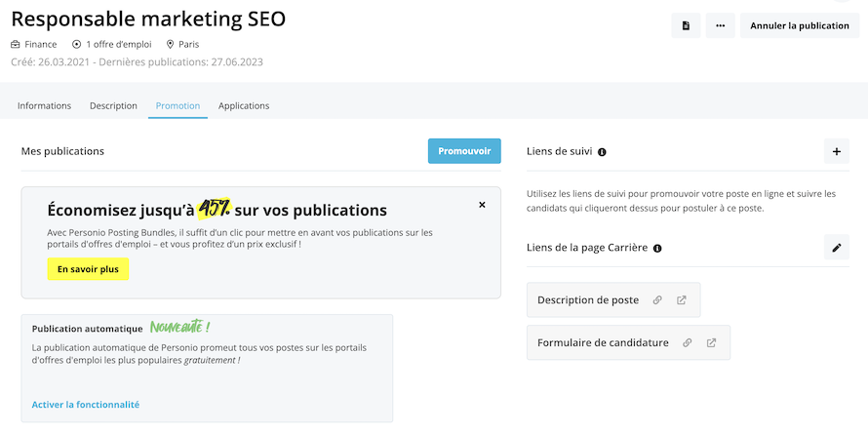The image size is (868, 434).
Task: Show info for Liens de la page Carrière
Action: [657, 249]
